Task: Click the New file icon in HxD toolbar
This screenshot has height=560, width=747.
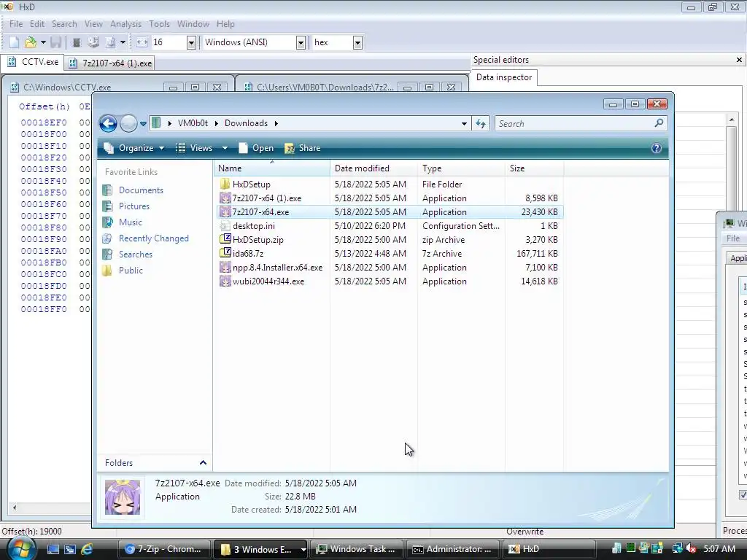Action: coord(15,42)
